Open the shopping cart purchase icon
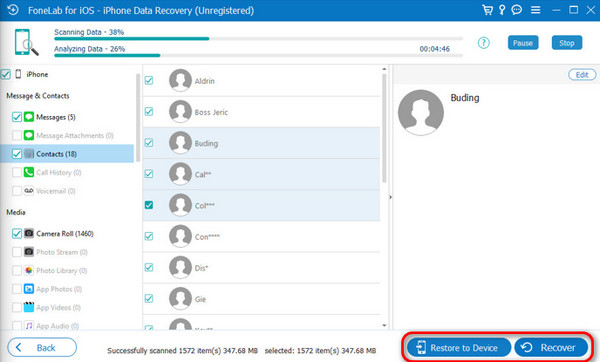Screen dimensions: 600x362 487,10
